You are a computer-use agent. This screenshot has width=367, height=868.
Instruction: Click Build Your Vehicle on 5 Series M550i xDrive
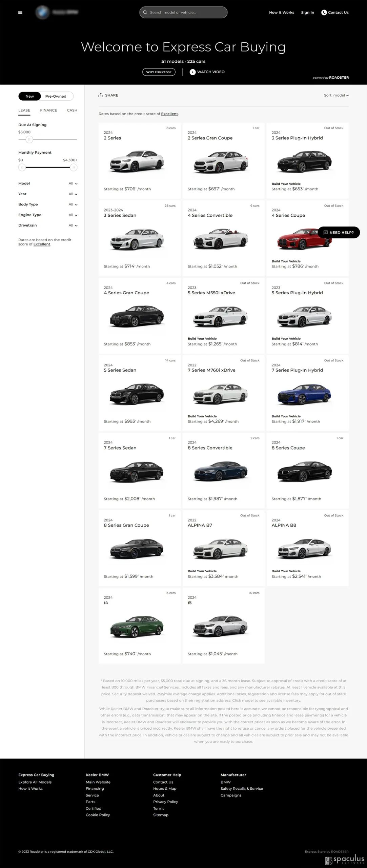202,339
